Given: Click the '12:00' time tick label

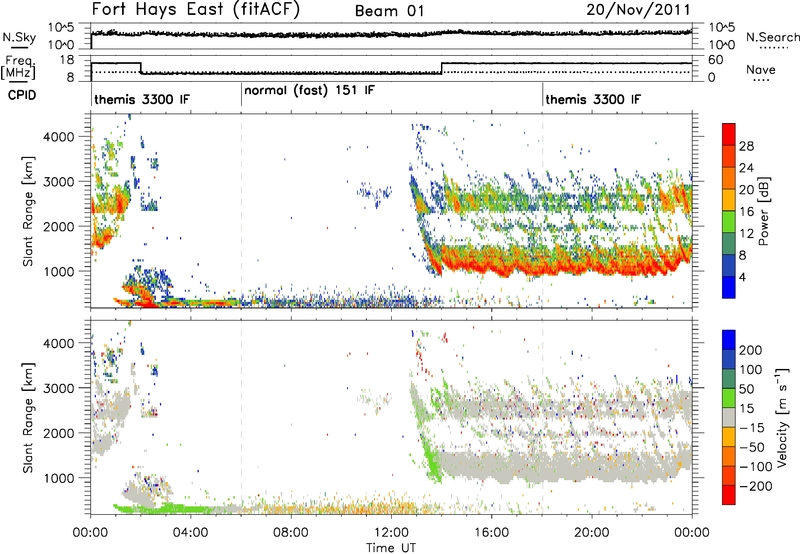Looking at the screenshot, I should 391,533.
